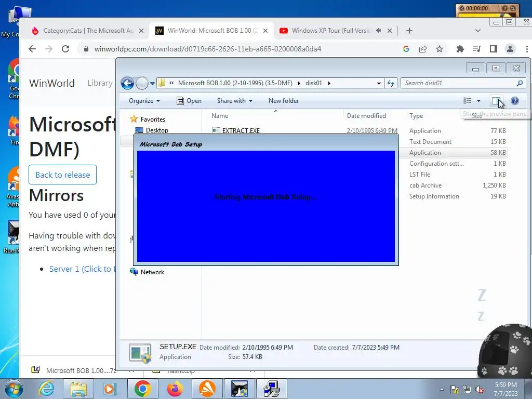Mute audio icon on XP Tour tab
532x399 pixels.
tap(378, 31)
